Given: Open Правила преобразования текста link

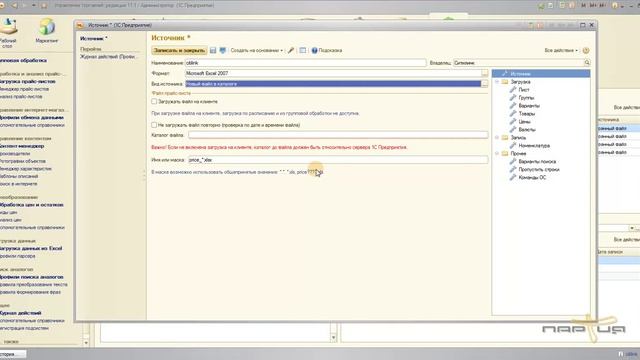Looking at the screenshot, I should [x=34, y=284].
